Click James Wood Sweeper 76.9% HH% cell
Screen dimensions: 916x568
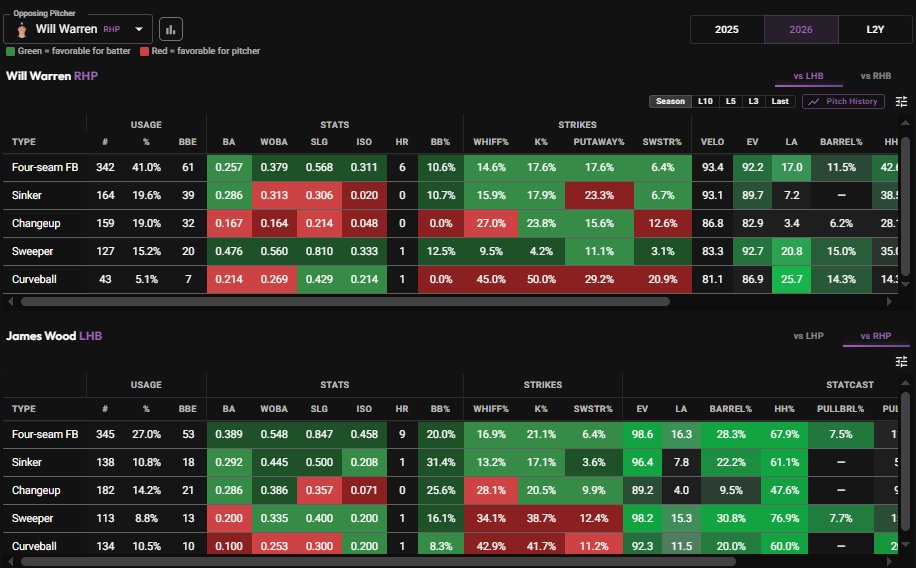785,519
